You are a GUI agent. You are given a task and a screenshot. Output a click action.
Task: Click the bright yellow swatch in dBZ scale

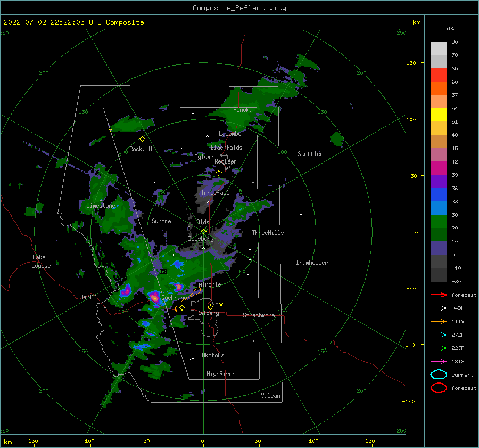pos(439,115)
